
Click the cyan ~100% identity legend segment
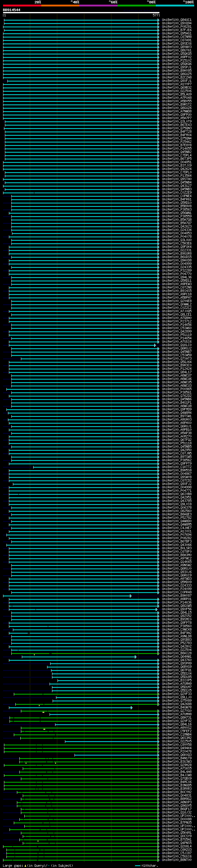pos(175,6)
